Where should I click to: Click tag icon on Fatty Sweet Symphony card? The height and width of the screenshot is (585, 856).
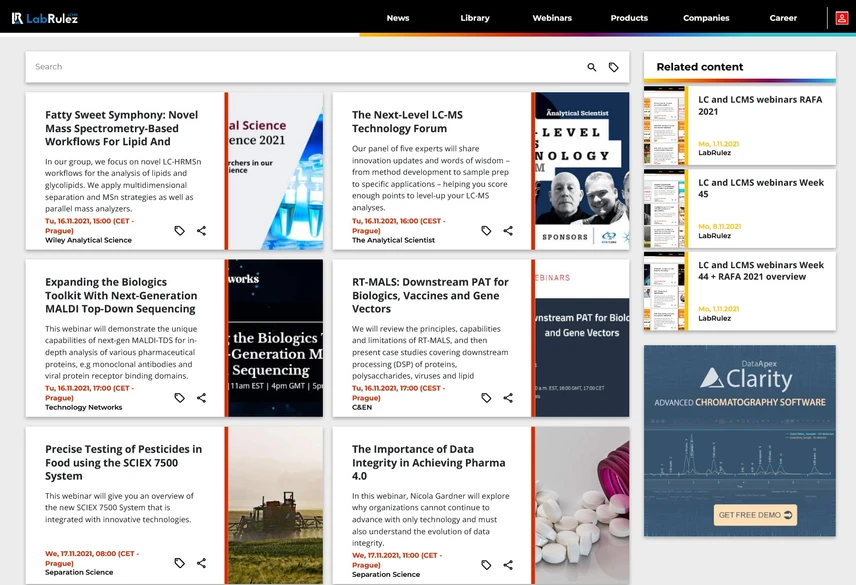coord(180,231)
